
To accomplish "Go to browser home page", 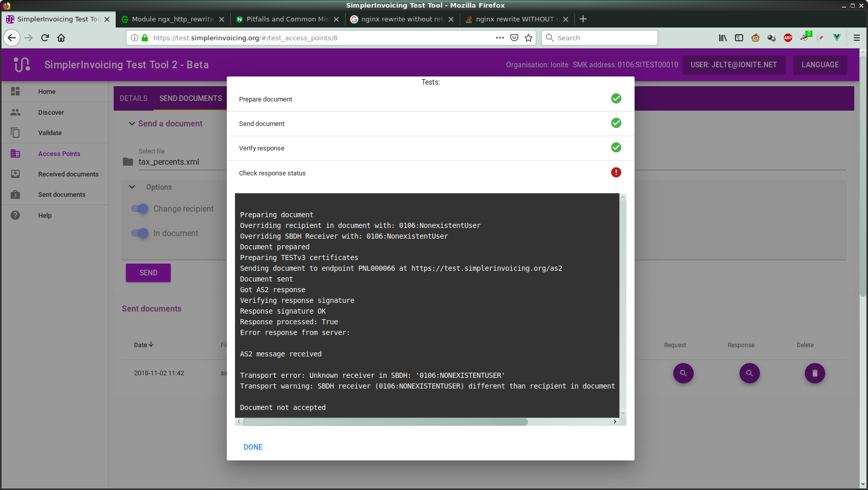I will click(x=61, y=38).
